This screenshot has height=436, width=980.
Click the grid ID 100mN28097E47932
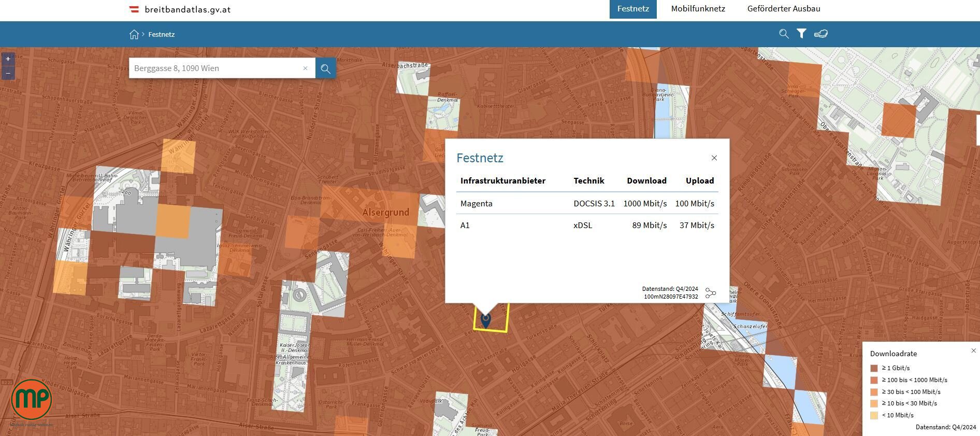(671, 297)
